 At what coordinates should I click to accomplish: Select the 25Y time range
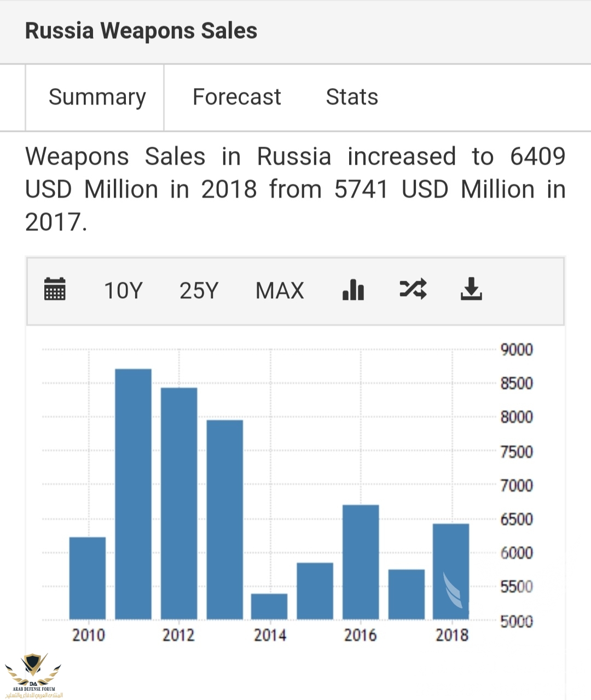click(x=199, y=291)
